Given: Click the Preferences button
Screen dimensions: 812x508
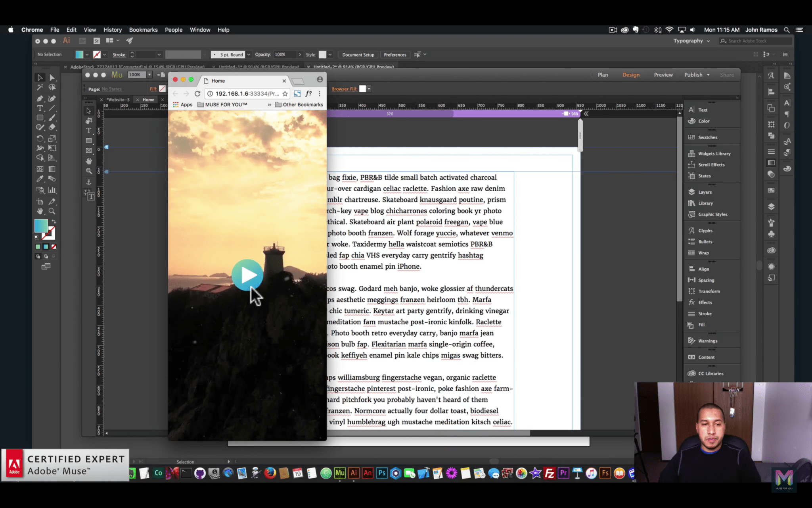Looking at the screenshot, I should click(x=395, y=55).
